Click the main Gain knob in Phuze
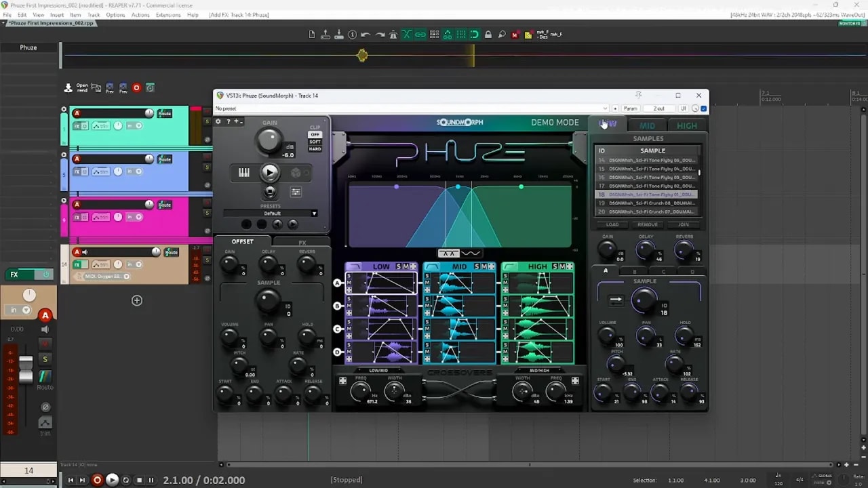 pos(269,140)
